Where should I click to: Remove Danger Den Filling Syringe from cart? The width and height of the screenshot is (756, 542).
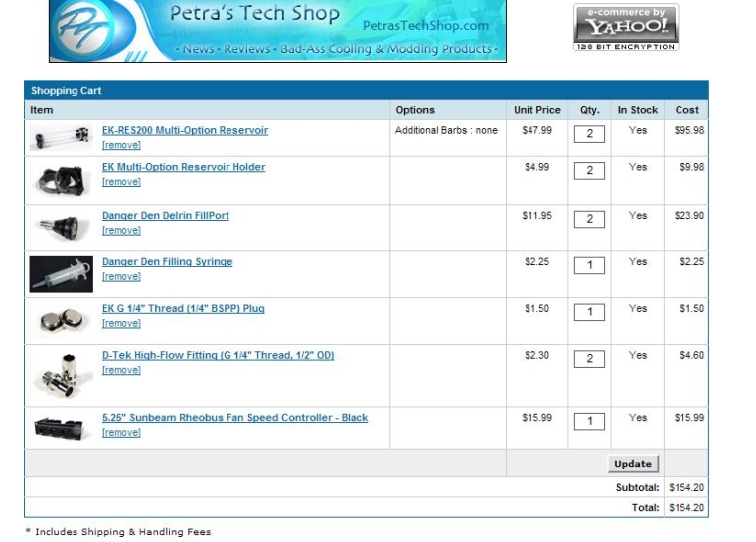tap(121, 277)
